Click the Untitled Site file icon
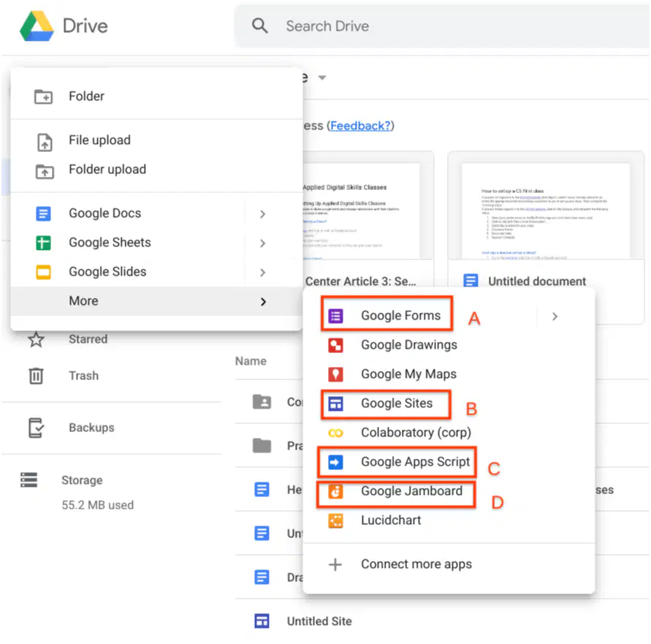Screen dimensions: 651x644 (262, 621)
